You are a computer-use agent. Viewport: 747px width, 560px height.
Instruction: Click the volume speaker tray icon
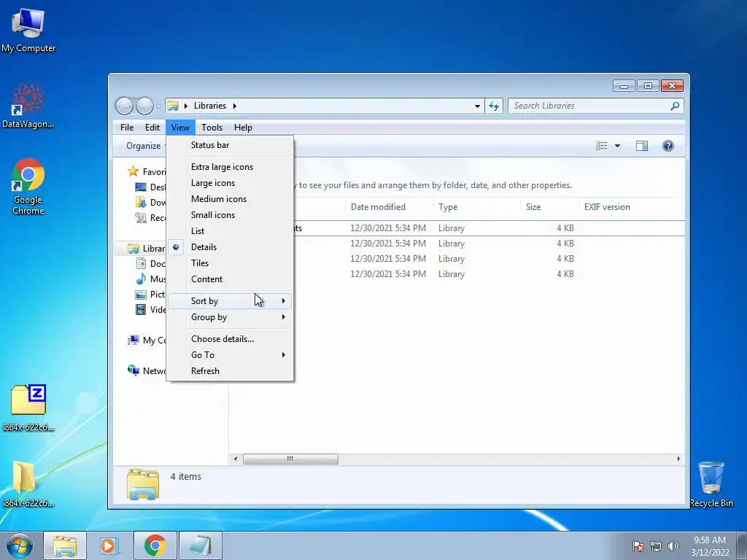pos(673,545)
